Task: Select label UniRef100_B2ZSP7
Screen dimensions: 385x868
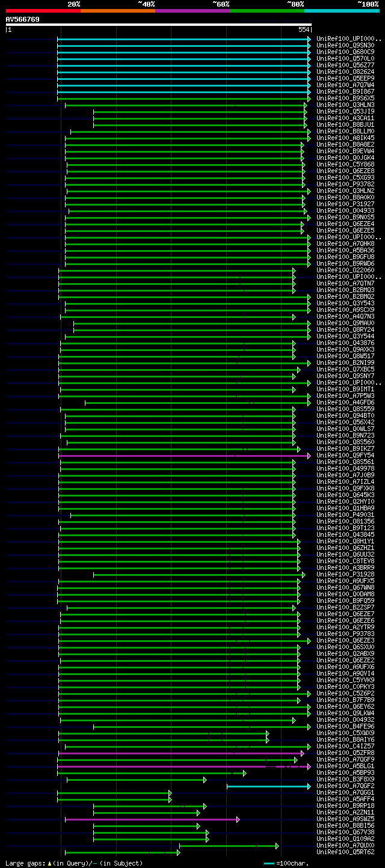Action: click(x=345, y=607)
